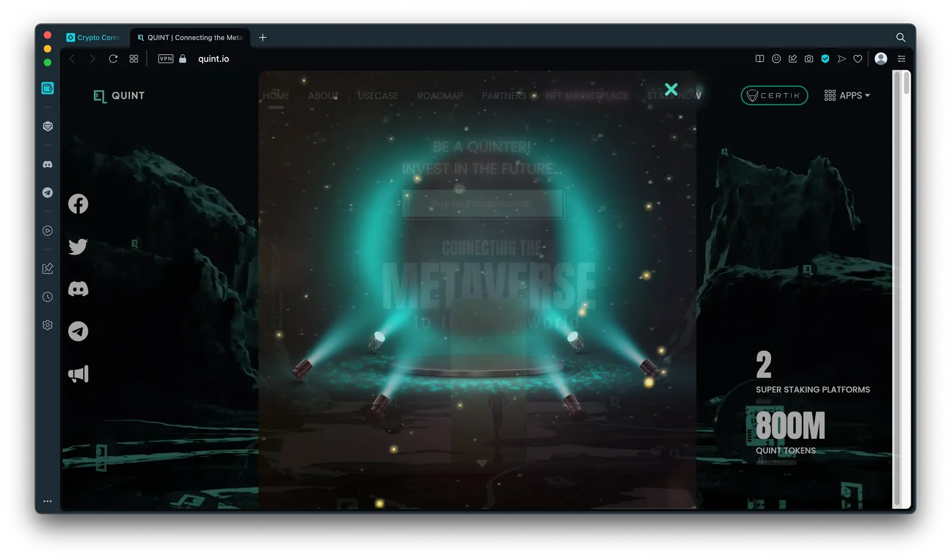Go to ABOUT nav item

click(x=323, y=96)
